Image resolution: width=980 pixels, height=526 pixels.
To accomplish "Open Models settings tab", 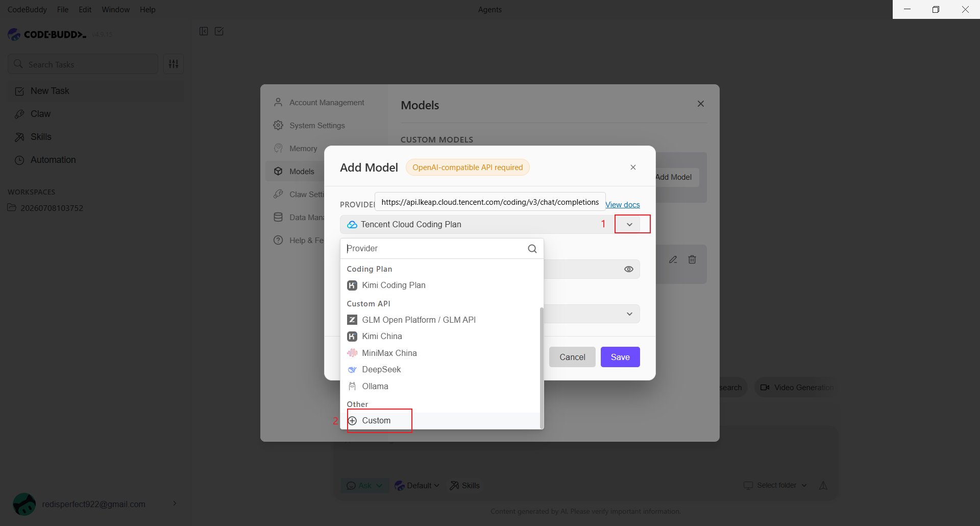I will pyautogui.click(x=295, y=172).
